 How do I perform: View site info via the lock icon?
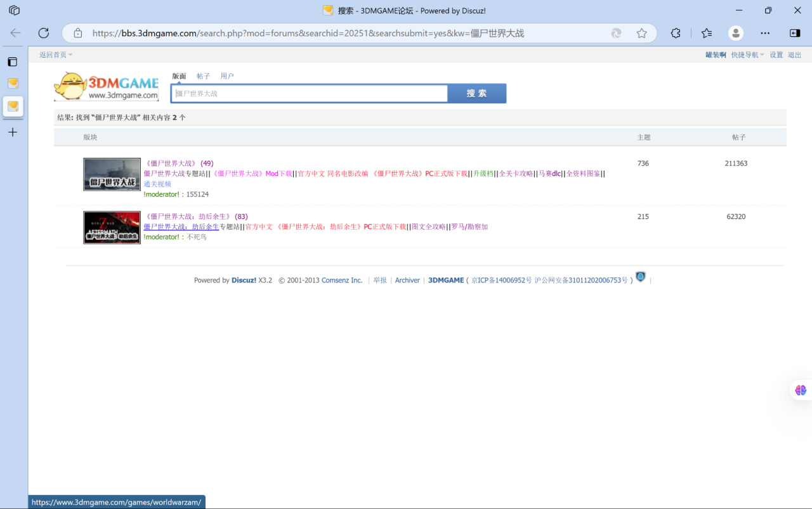78,33
